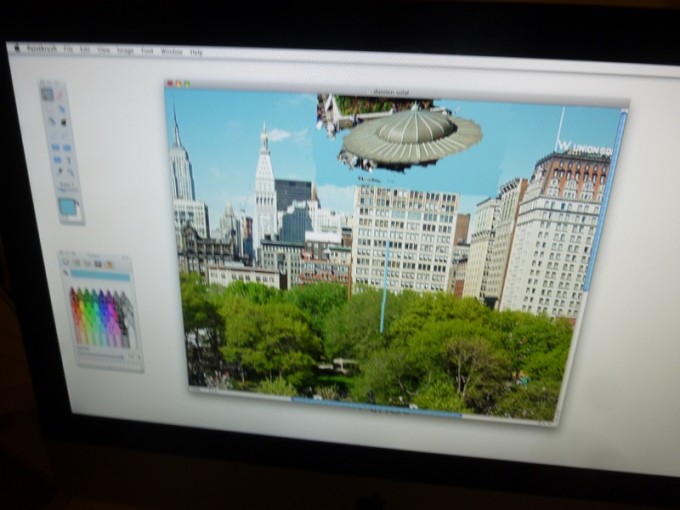The width and height of the screenshot is (680, 510).
Task: Activate the Zoom magnifier tool
Action: point(71,171)
